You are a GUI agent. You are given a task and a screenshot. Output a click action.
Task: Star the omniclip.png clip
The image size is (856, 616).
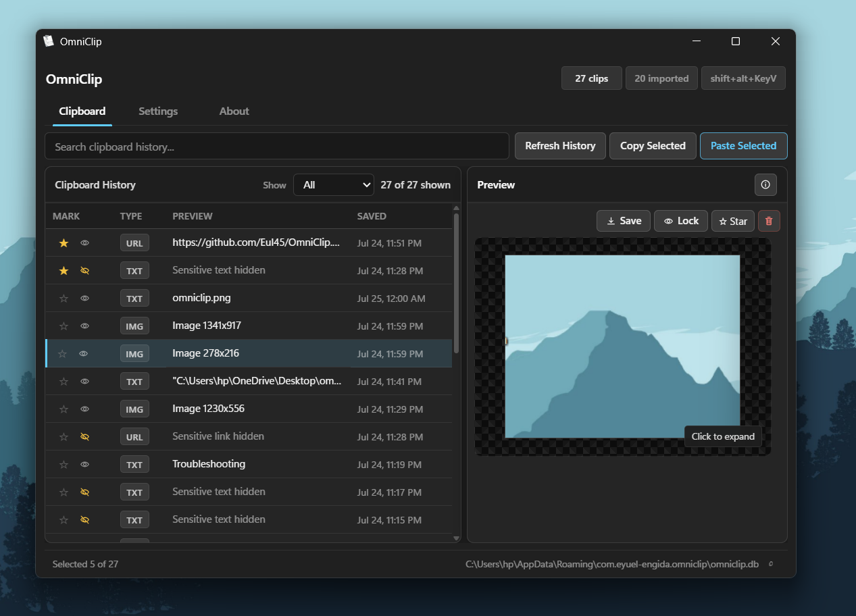64,298
